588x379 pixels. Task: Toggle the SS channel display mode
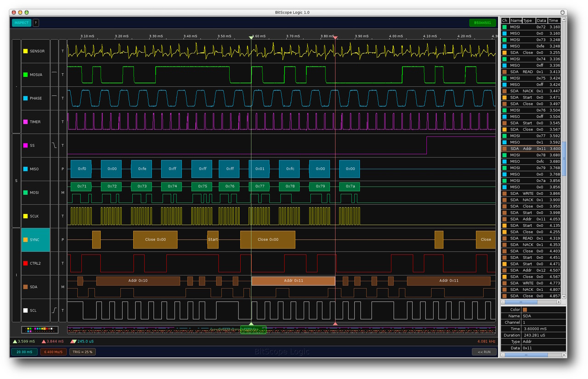pyautogui.click(x=62, y=145)
